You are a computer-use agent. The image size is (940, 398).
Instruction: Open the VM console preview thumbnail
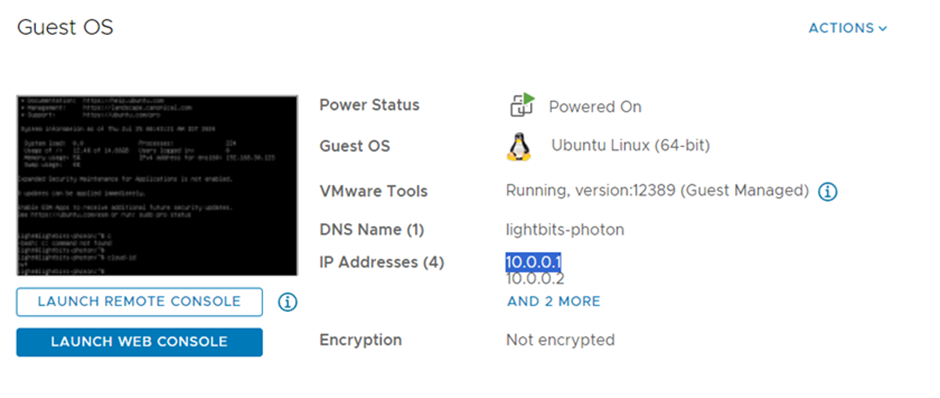(x=157, y=185)
